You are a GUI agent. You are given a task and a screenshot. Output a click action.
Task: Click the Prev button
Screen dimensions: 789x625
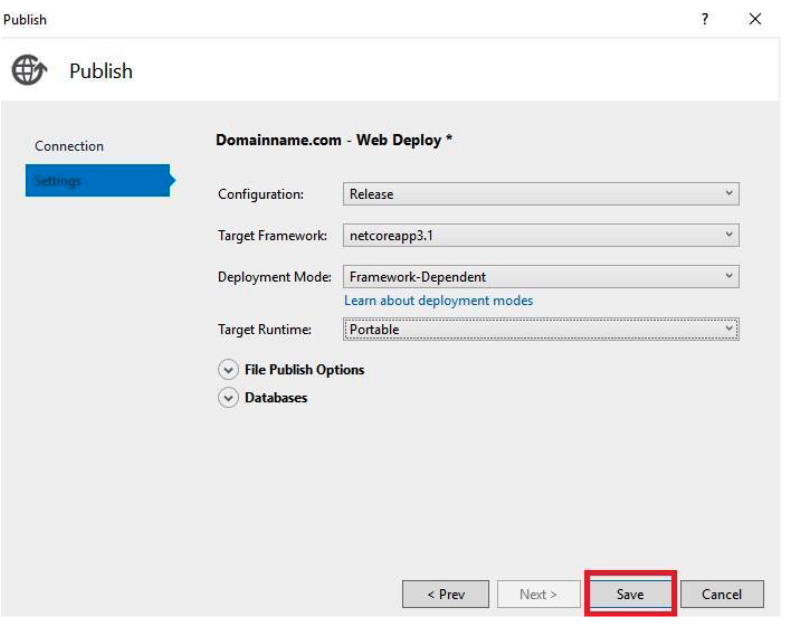click(x=445, y=594)
